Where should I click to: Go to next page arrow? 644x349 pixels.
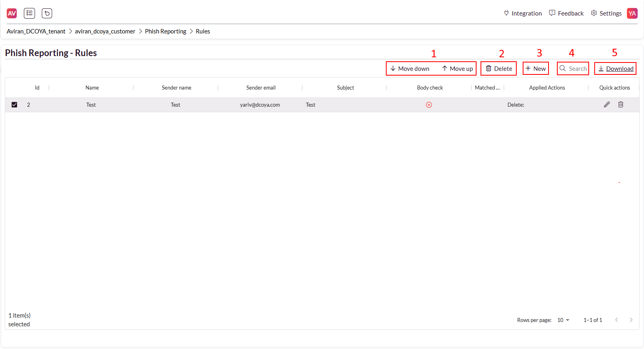pyautogui.click(x=631, y=320)
